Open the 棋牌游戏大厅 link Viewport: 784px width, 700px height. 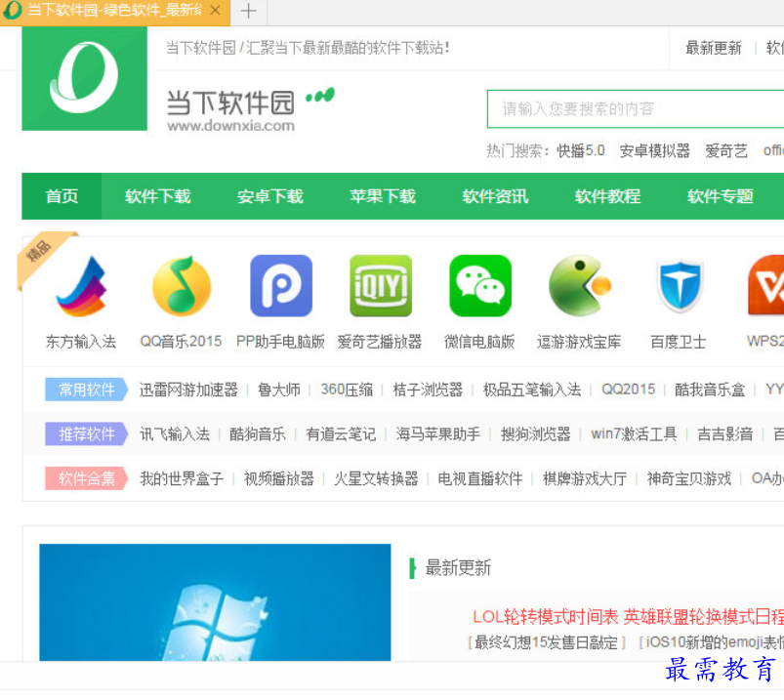(x=585, y=478)
